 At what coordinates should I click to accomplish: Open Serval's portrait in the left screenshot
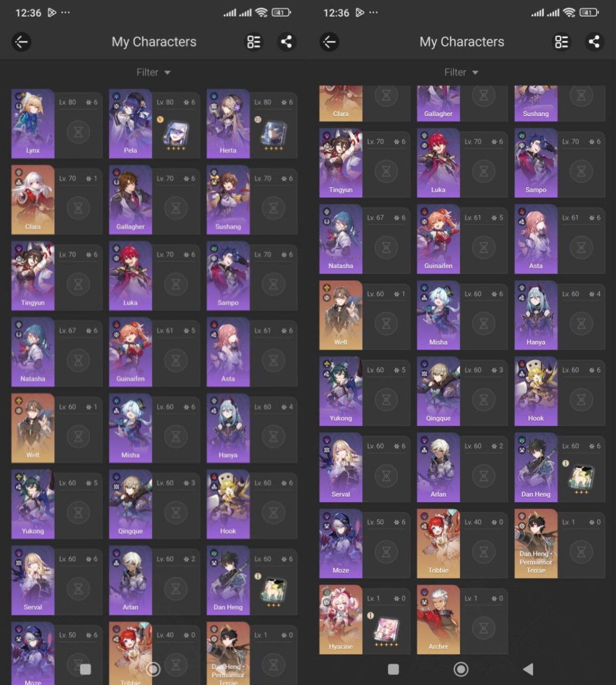click(x=33, y=580)
